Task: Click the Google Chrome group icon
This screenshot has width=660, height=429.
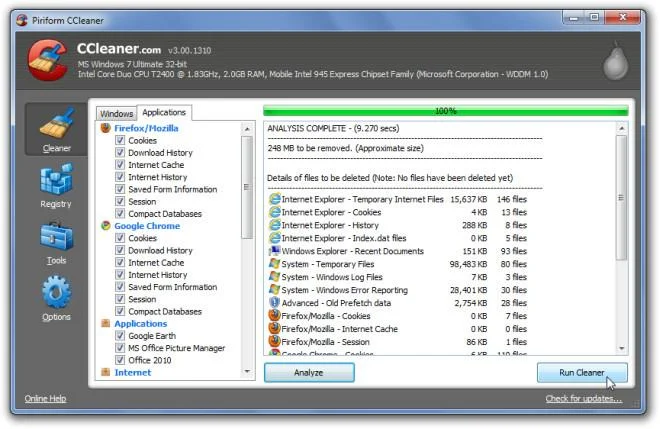Action: [x=106, y=226]
